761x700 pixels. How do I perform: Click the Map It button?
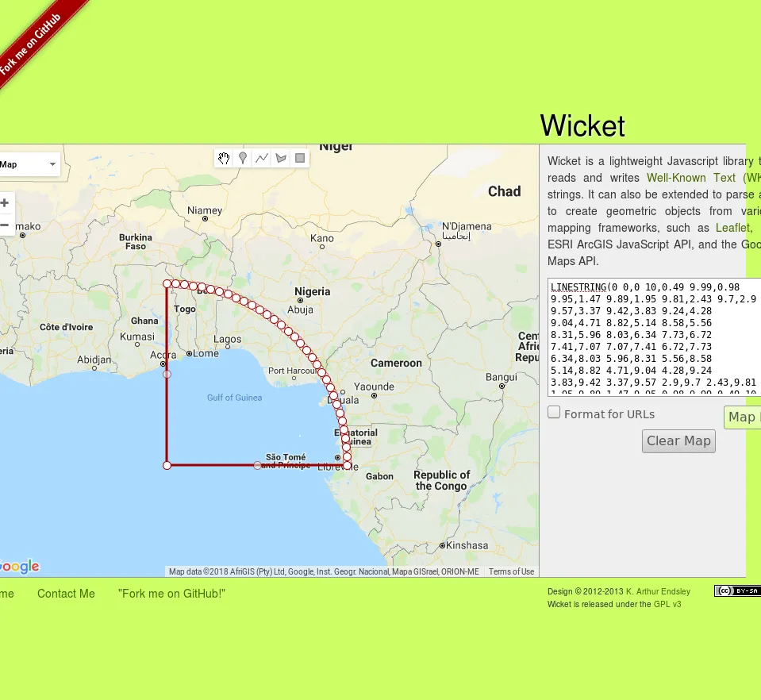tap(742, 417)
